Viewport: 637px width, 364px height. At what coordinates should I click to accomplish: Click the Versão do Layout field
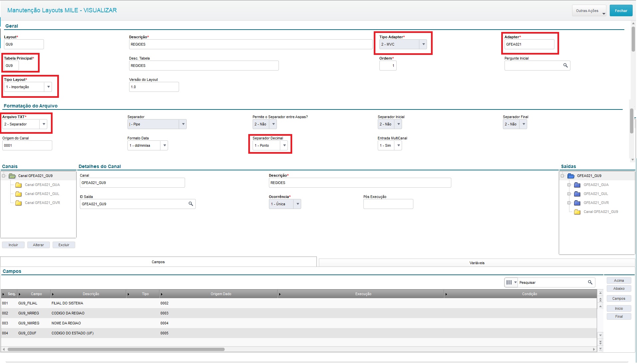pos(154,87)
